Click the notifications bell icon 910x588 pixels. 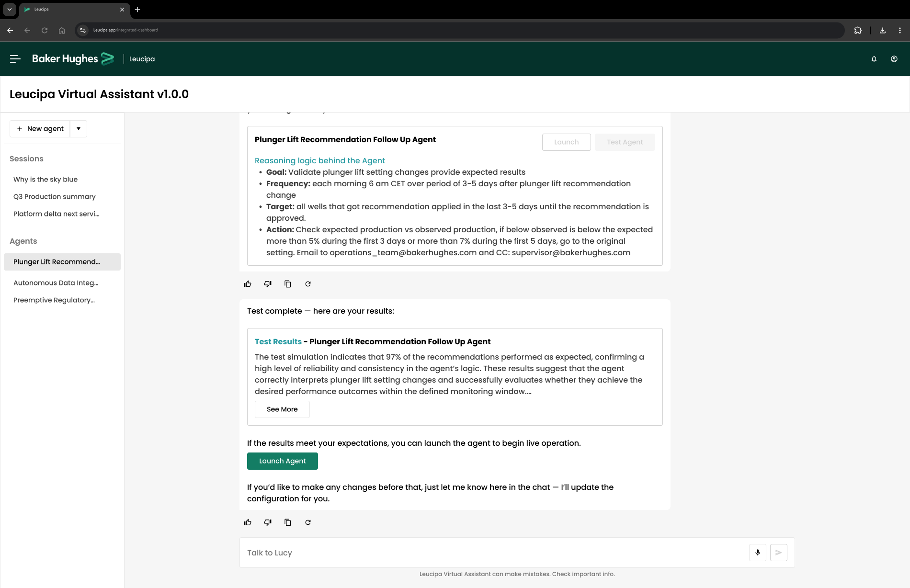tap(874, 59)
